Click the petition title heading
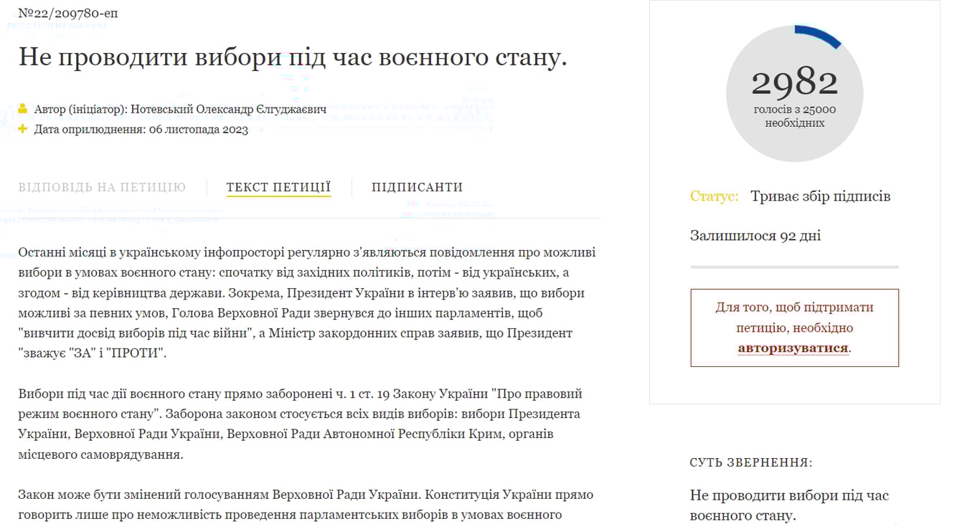980x524 pixels. pos(293,57)
